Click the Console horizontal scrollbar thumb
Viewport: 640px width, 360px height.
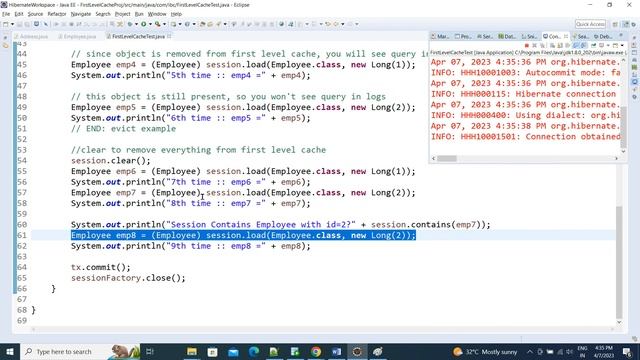click(x=447, y=158)
